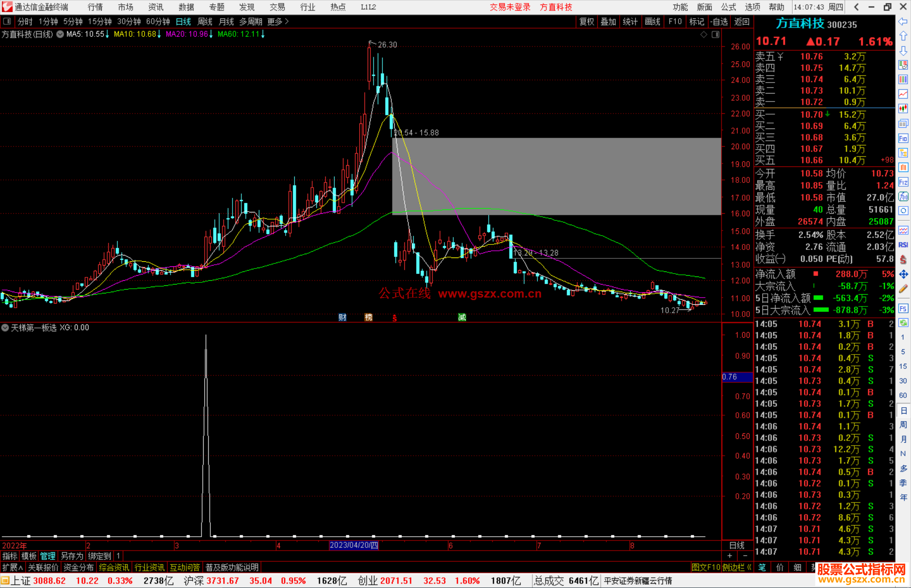Select the 分时 tab
This screenshot has height=588, width=911.
[25, 21]
